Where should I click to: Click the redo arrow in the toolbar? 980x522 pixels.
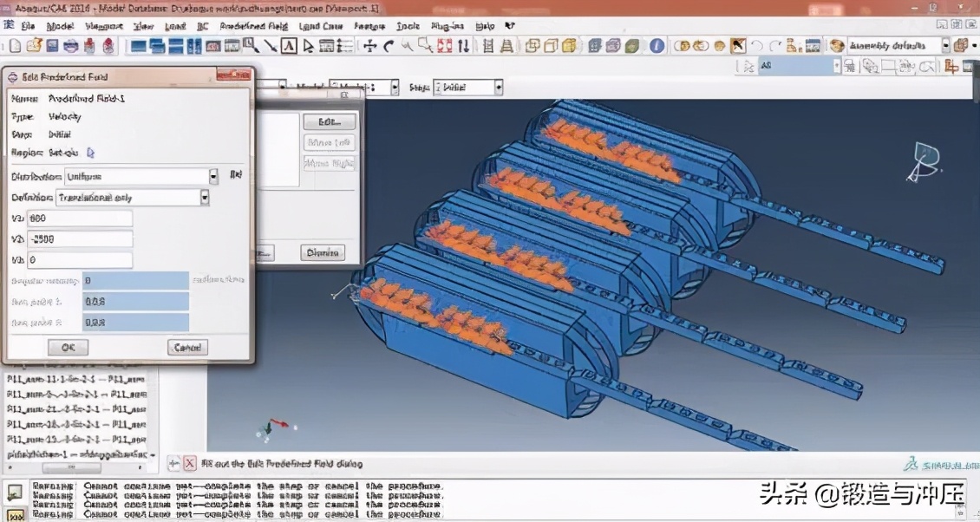(775, 46)
